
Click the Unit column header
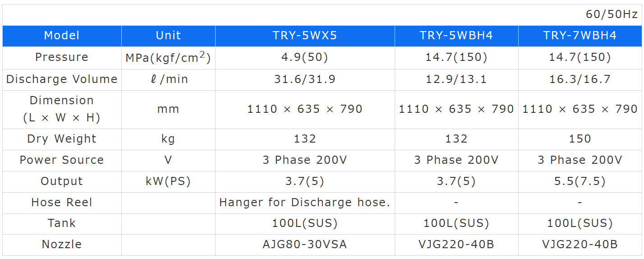pos(168,36)
